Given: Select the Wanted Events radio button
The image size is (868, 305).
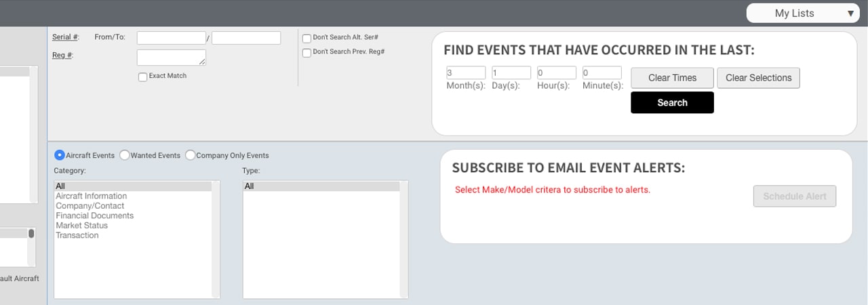Looking at the screenshot, I should tap(125, 155).
